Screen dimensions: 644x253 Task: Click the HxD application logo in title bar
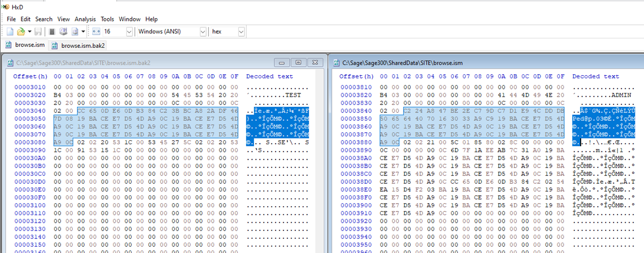(x=5, y=7)
